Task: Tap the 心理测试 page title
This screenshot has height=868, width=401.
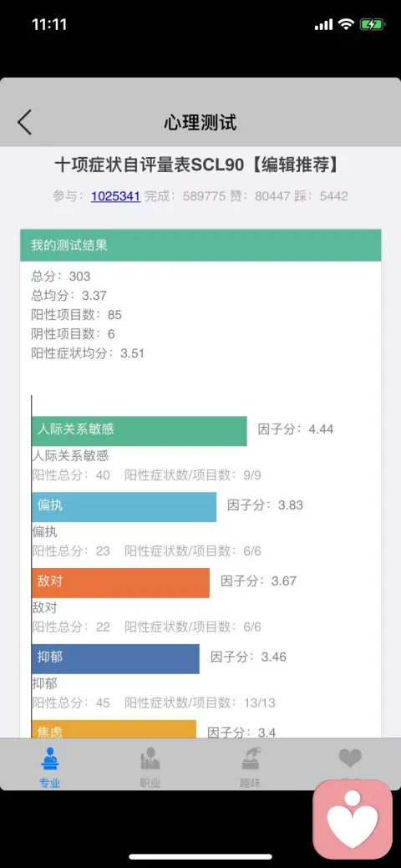Action: (200, 122)
